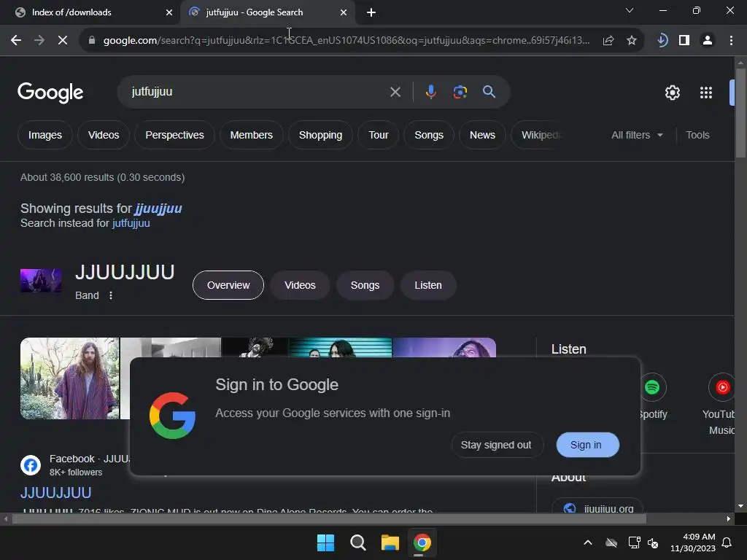The width and height of the screenshot is (747, 560).
Task: Open Windows taskbar search
Action: [357, 542]
